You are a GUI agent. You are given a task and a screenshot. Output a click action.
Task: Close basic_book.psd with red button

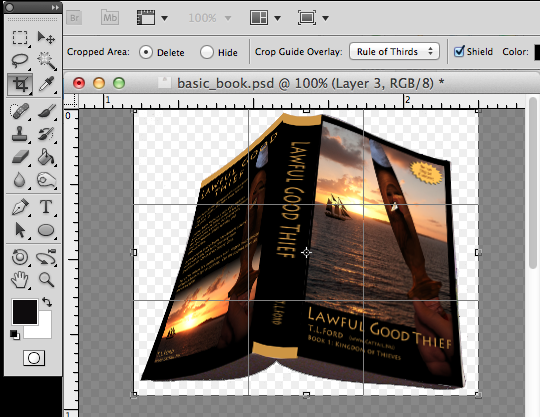pyautogui.click(x=79, y=83)
